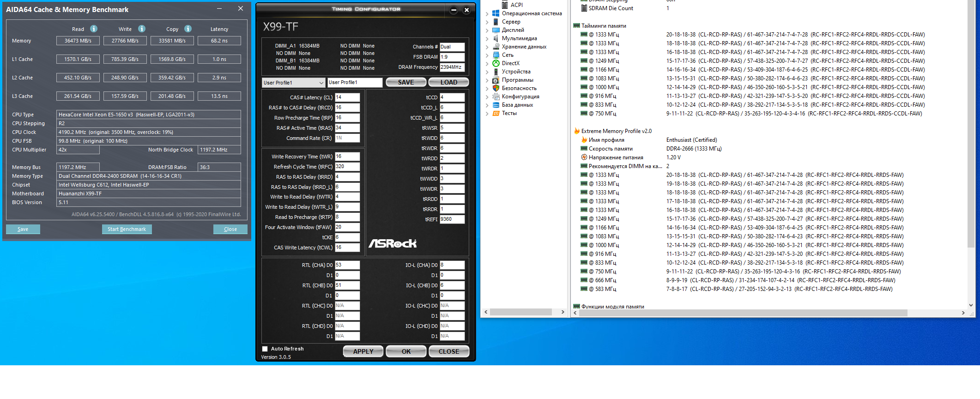Image resolution: width=980 pixels, height=399 pixels.
Task: Expand the Тесты tree node
Action: (487, 114)
